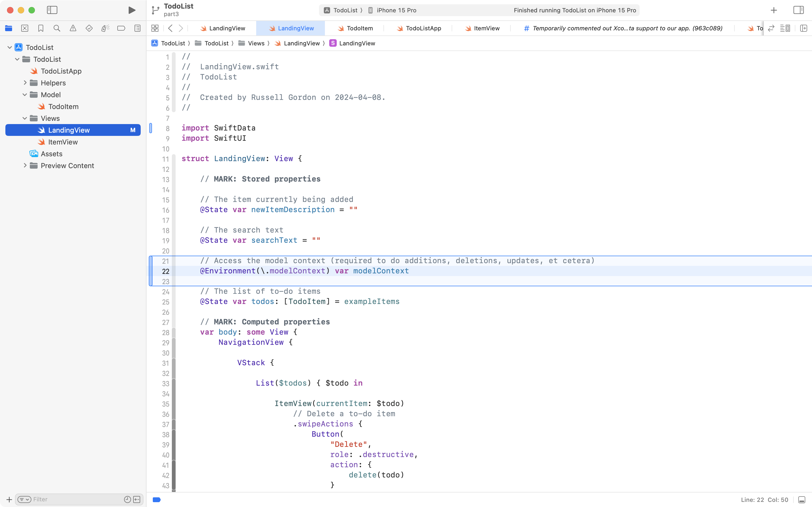Toggle the left navigator sidebar
Image resolution: width=812 pixels, height=507 pixels.
click(x=52, y=10)
